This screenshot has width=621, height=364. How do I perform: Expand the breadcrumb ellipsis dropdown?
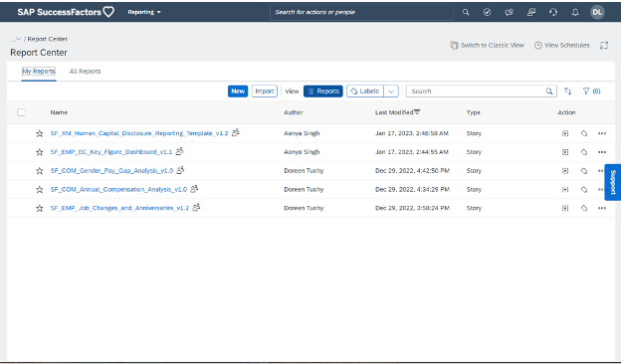(16, 39)
